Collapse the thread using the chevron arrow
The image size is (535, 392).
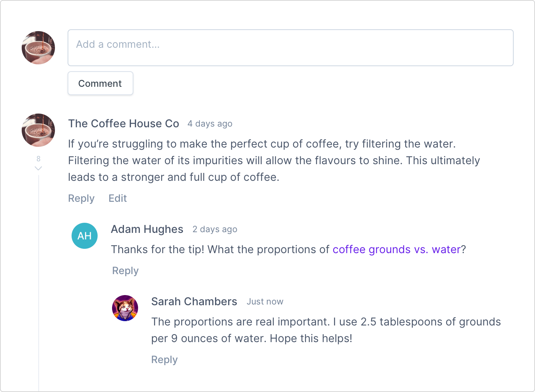38,168
